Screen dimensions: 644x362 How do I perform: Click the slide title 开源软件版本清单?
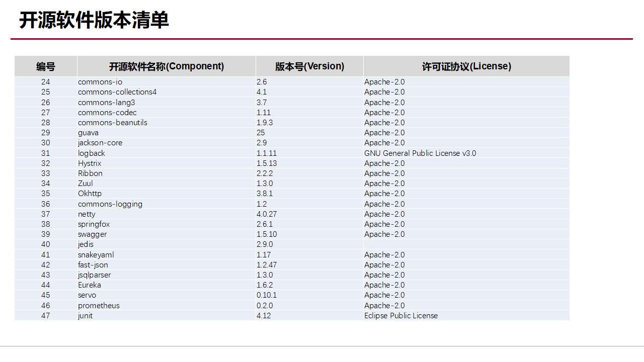[94, 21]
